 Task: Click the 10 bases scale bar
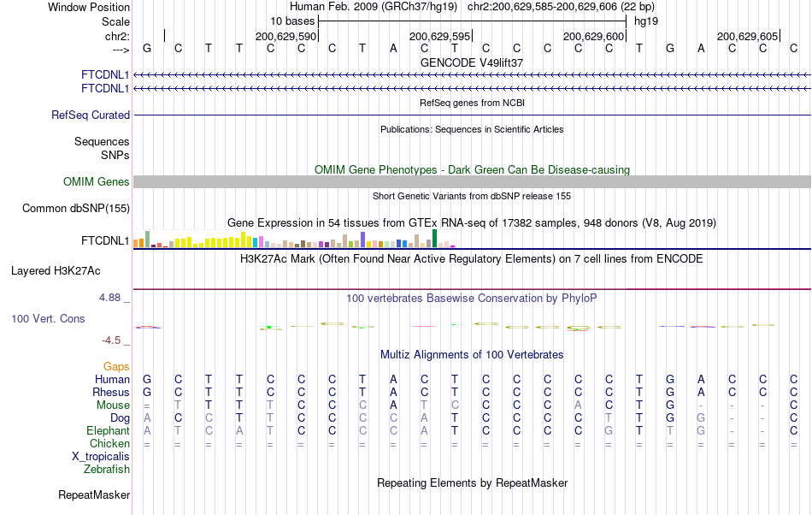(x=473, y=21)
